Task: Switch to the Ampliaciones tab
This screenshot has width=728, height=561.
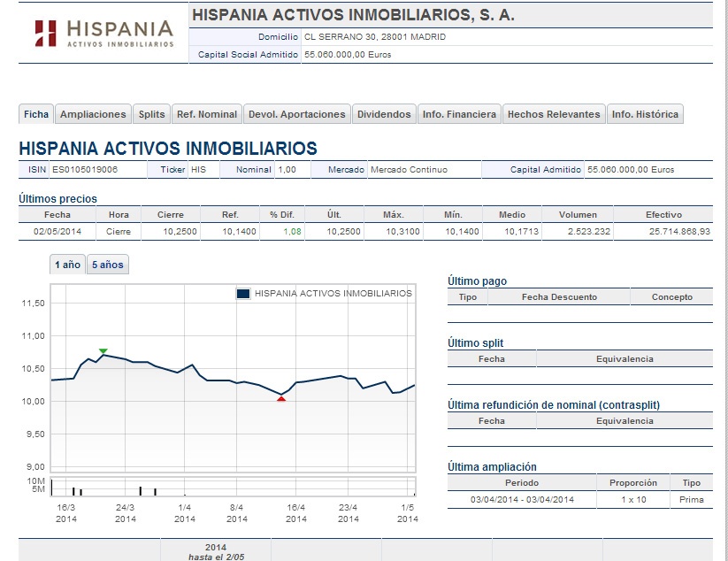Action: pos(93,114)
